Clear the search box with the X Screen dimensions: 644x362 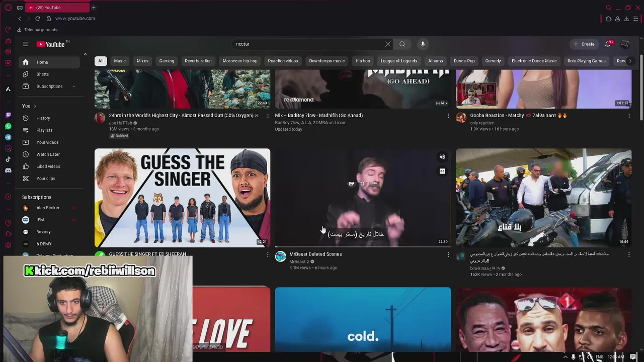click(388, 44)
